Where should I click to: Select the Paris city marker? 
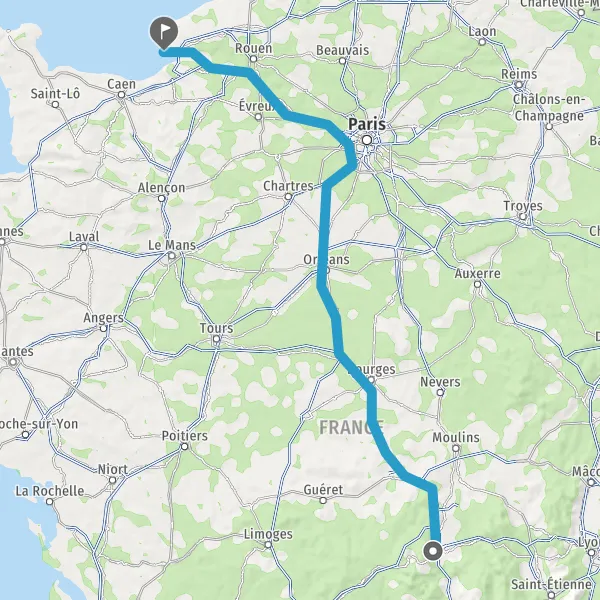click(367, 140)
